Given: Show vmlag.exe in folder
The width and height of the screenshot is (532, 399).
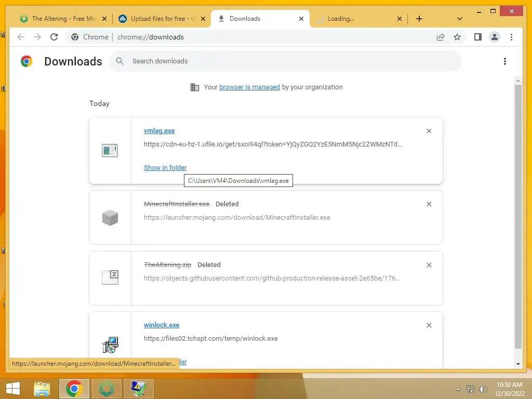Looking at the screenshot, I should [x=165, y=167].
